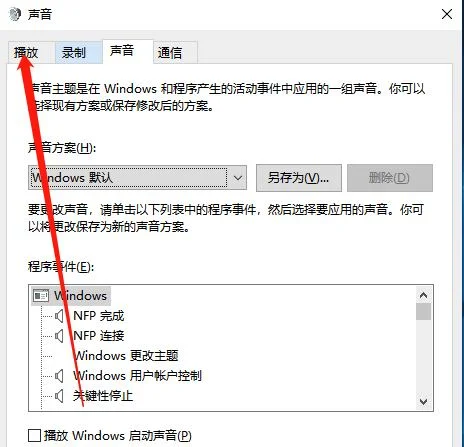Viewport: 464px width, 447px height.
Task: Open the Windows 默认 scheme combo box
Action: 137,178
